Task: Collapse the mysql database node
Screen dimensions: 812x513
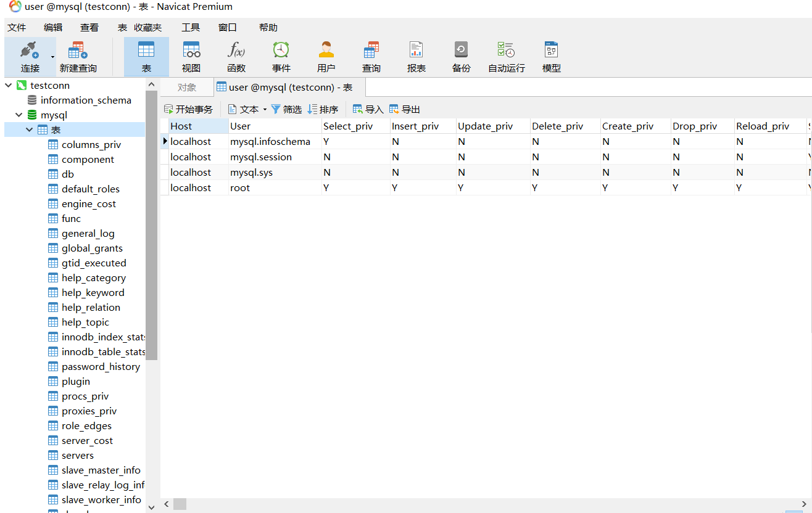Action: [x=19, y=115]
